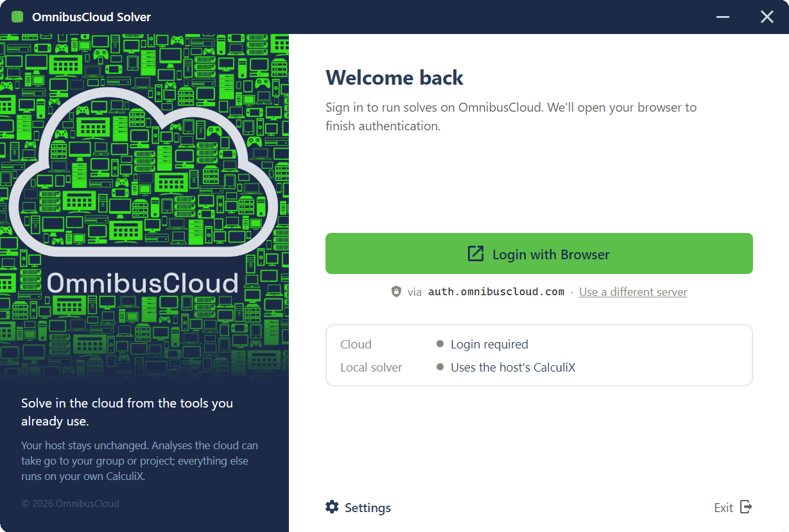Click the OmnibusCloud cloud logo graphic
The height and width of the screenshot is (532, 789).
(x=144, y=171)
